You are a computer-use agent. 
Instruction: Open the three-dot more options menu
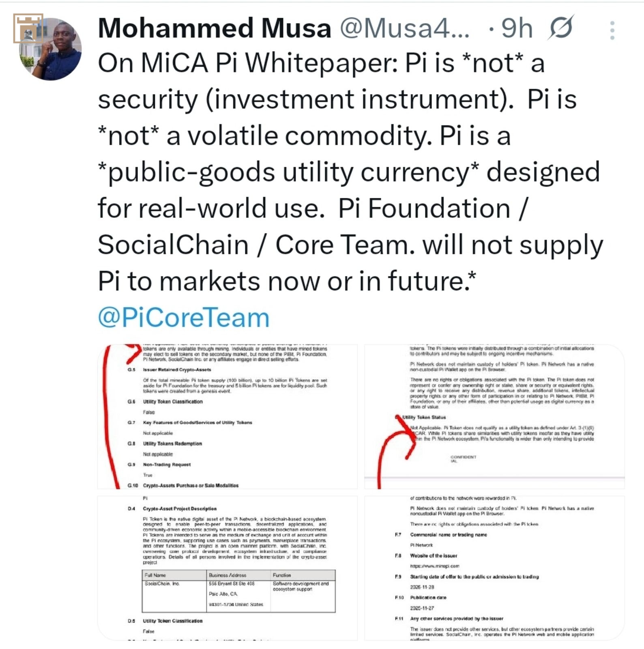pos(612,30)
